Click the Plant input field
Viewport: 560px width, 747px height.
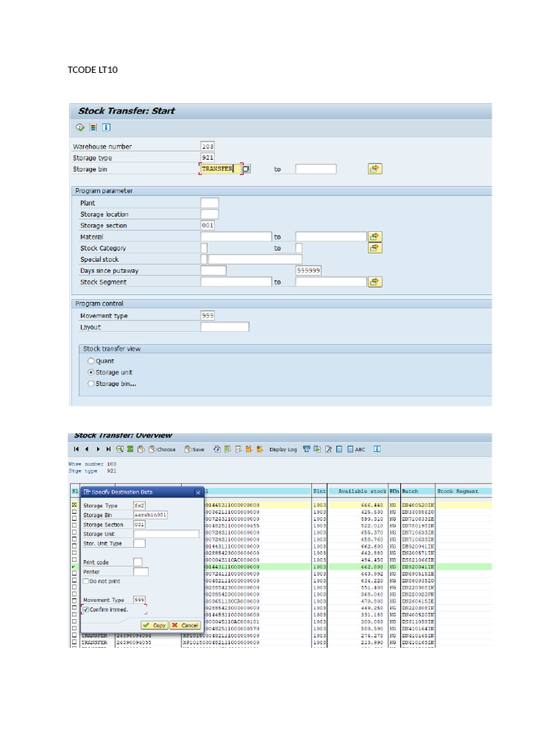[x=209, y=203]
